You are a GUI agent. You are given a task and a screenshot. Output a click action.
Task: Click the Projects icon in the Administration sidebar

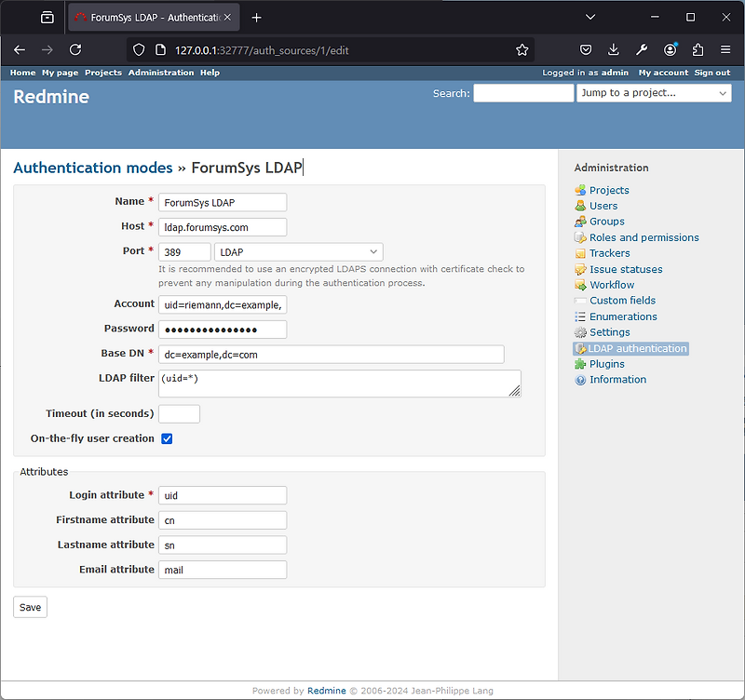pos(579,190)
